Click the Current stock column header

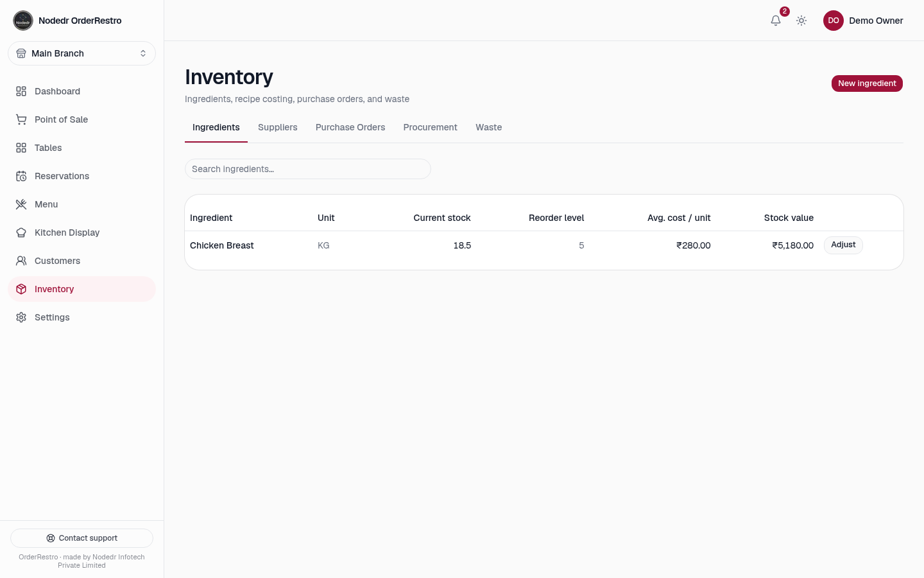pos(442,218)
